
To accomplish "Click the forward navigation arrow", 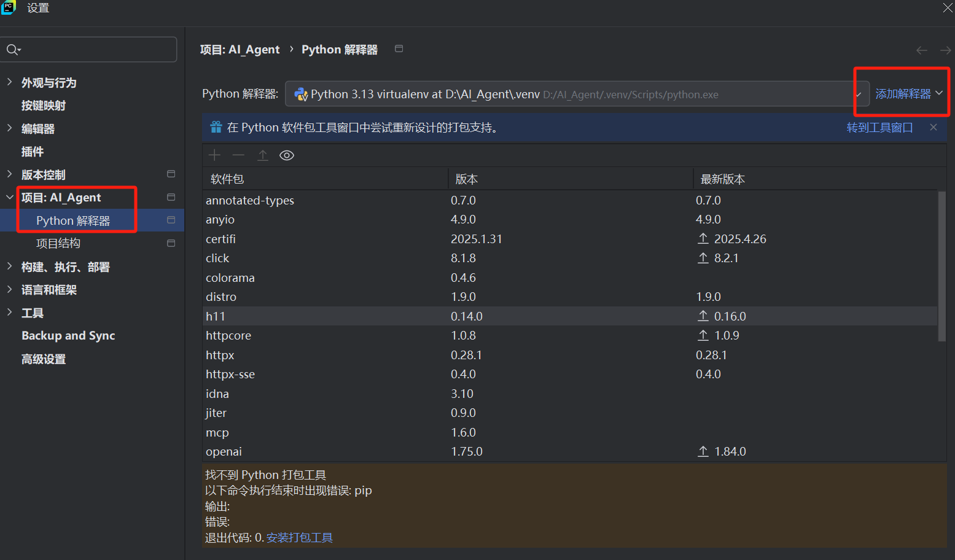I will [945, 50].
